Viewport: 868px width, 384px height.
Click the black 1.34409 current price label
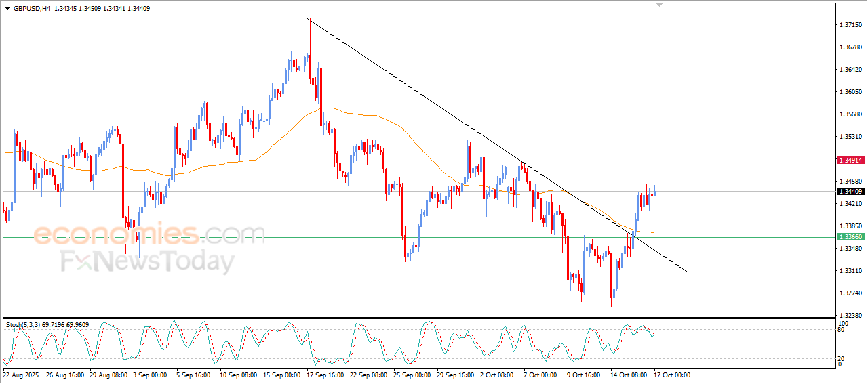pos(850,191)
